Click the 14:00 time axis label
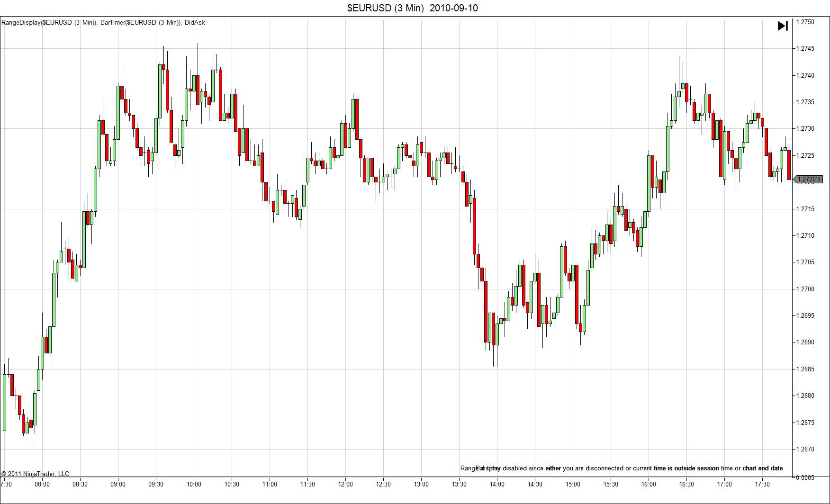This screenshot has width=830, height=504. point(497,484)
